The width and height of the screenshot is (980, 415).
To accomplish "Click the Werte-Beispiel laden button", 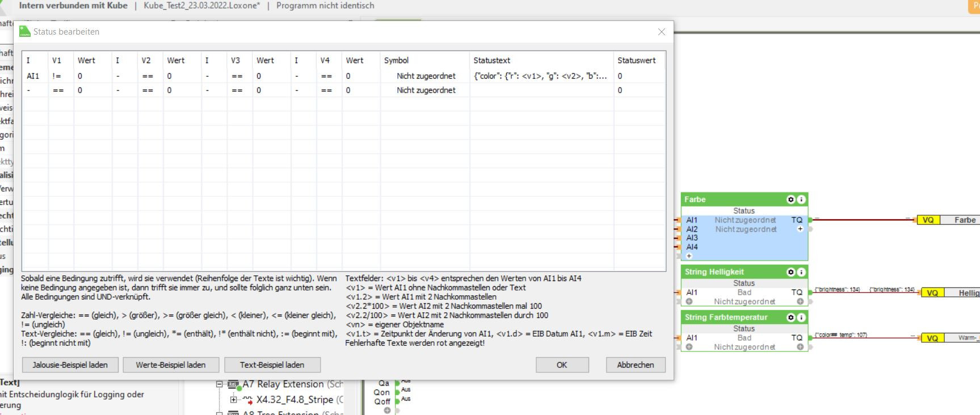I will point(171,365).
